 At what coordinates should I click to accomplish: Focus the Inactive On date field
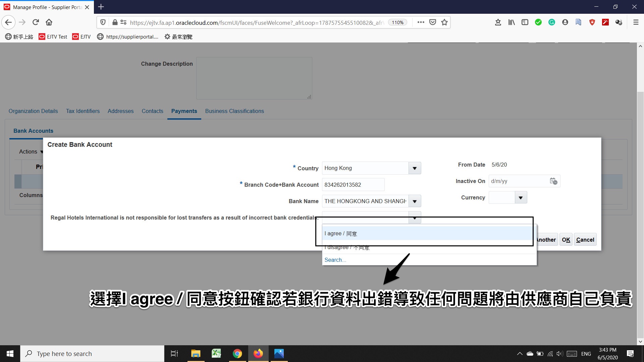coord(518,181)
